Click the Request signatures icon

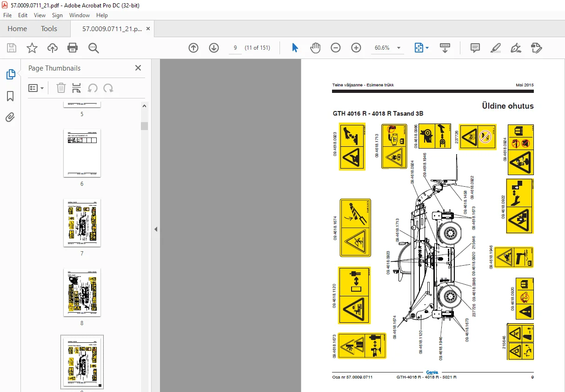tap(536, 48)
